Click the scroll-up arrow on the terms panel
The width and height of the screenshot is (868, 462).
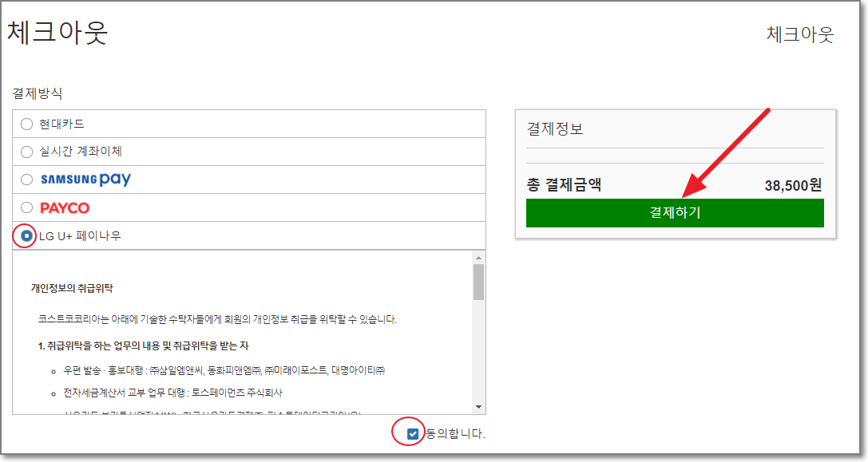480,256
